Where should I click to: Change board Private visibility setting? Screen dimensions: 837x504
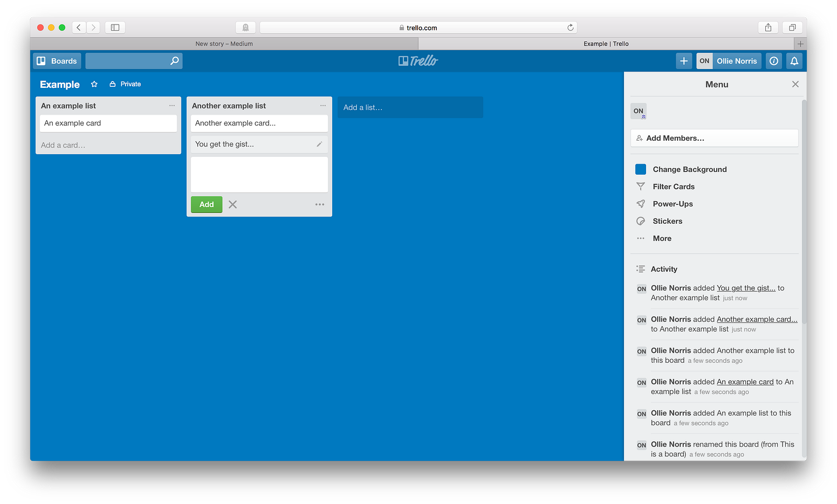(125, 84)
